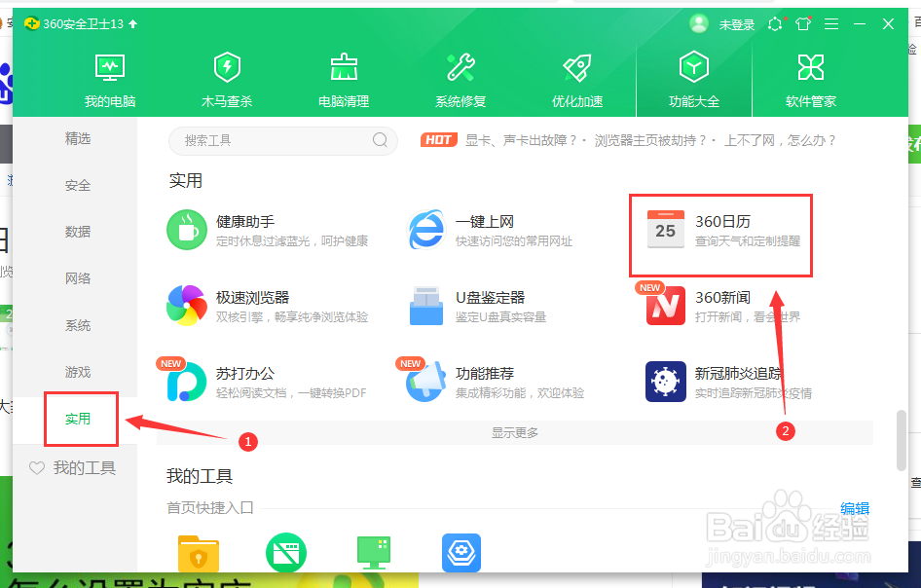The height and width of the screenshot is (588, 921).
Task: Click the blue gear hexagon tool icon
Action: (461, 553)
